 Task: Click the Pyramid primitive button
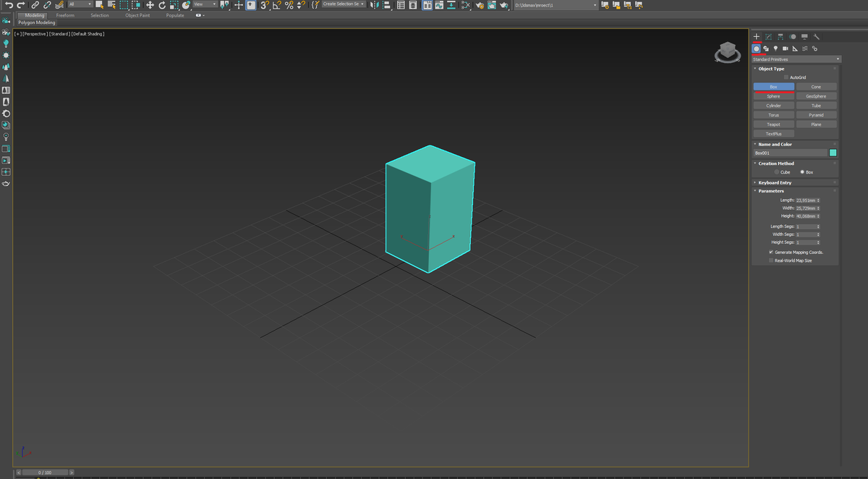816,115
